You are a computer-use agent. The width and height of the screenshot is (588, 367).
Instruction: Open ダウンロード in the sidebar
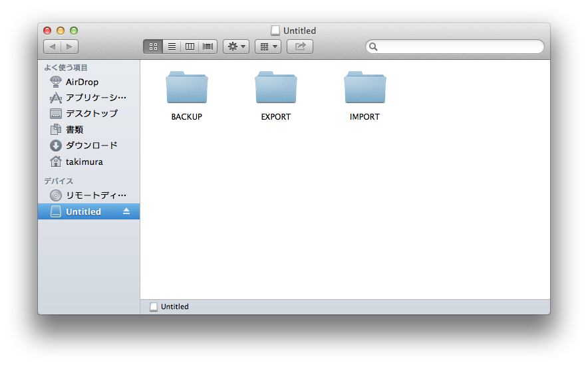click(89, 146)
